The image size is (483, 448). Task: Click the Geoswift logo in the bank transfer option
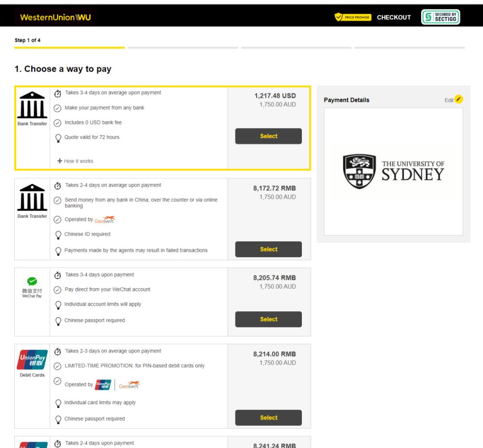point(105,220)
